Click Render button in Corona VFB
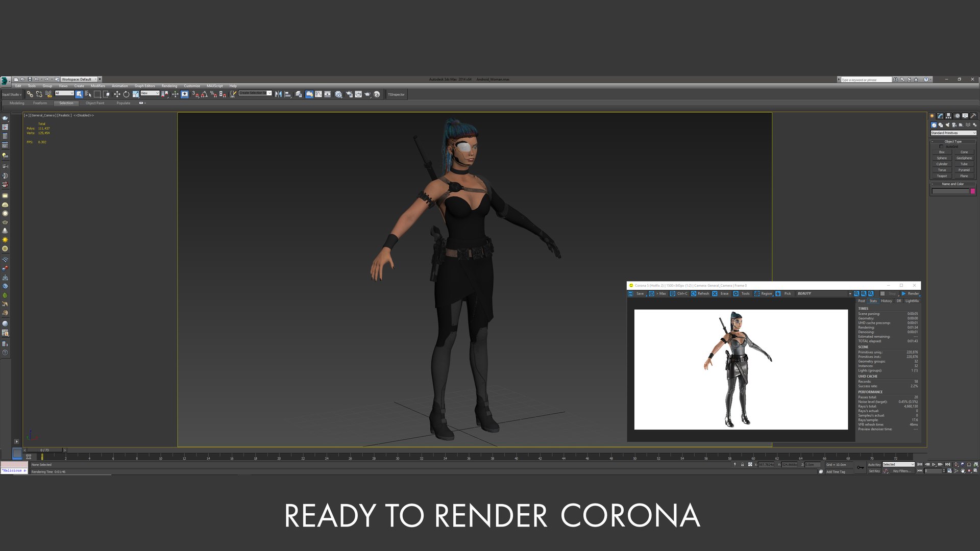 [910, 293]
